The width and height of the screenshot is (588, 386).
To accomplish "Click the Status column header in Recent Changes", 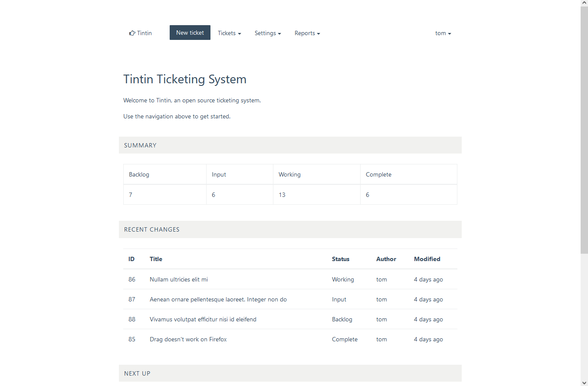I will tap(341, 259).
